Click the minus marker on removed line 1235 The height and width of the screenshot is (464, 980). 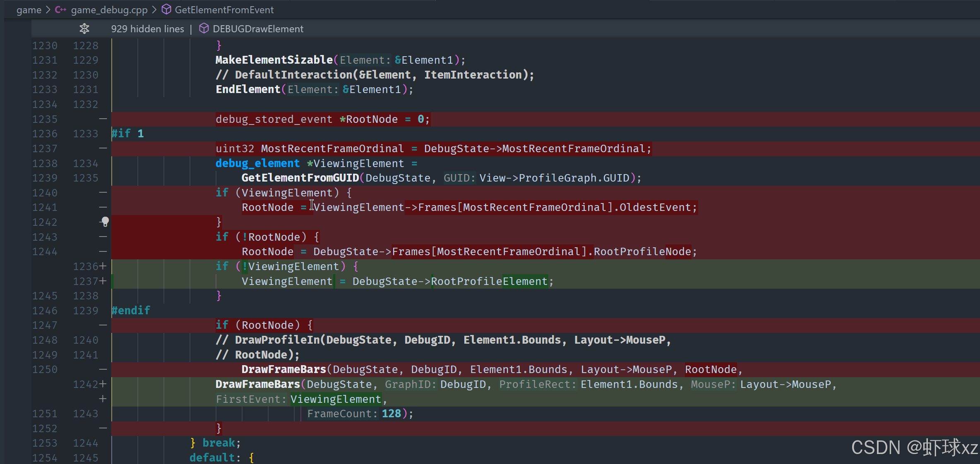pos(103,119)
